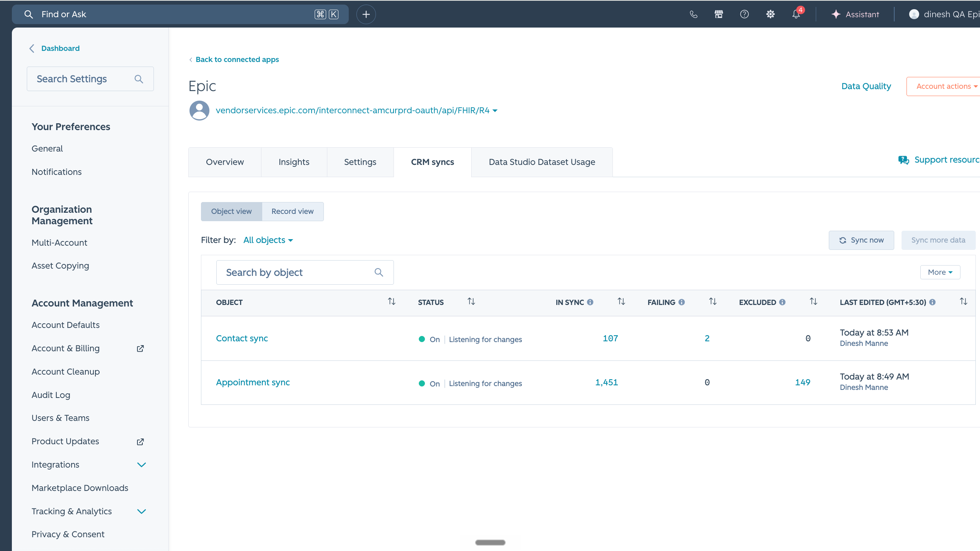The image size is (980, 551).
Task: Click the Sync more data button
Action: [x=938, y=240]
